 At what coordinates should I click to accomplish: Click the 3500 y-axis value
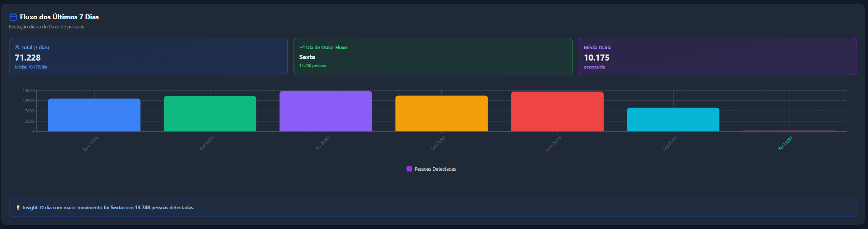tap(29, 121)
